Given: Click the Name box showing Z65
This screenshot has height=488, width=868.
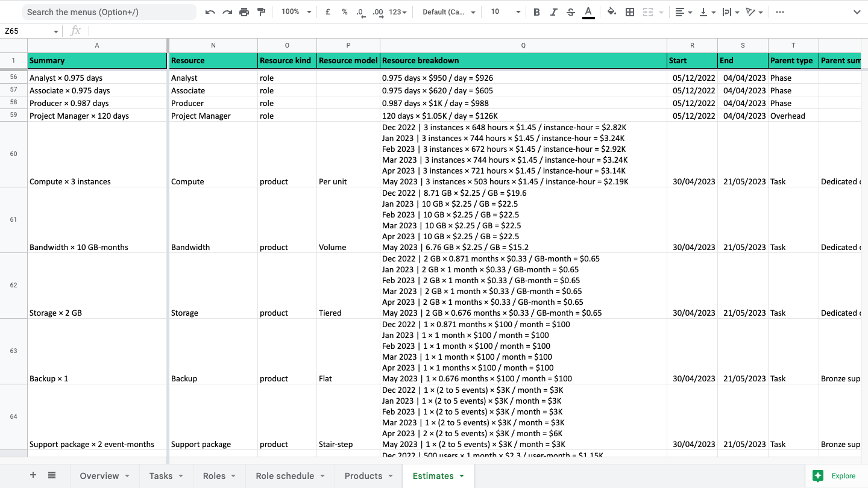Looking at the screenshot, I should pos(31,31).
